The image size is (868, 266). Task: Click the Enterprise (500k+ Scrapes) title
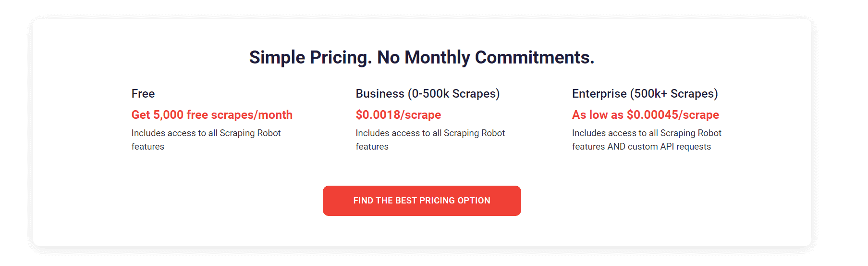[x=645, y=93]
